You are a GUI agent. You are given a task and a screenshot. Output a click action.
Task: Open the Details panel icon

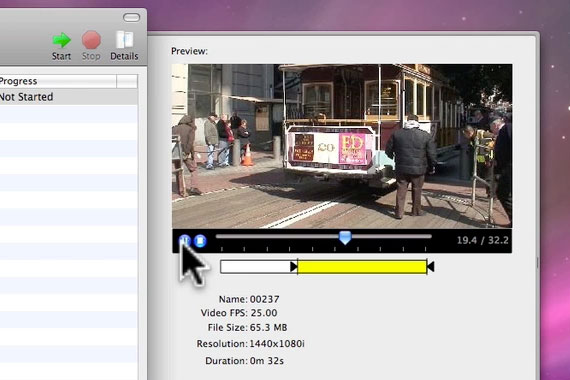point(124,40)
